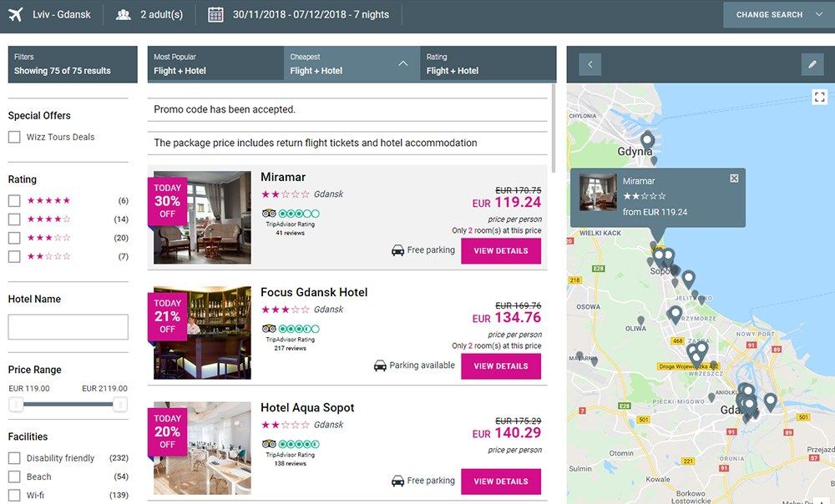Expand the Filters panel header
The width and height of the screenshot is (835, 504).
(x=72, y=63)
